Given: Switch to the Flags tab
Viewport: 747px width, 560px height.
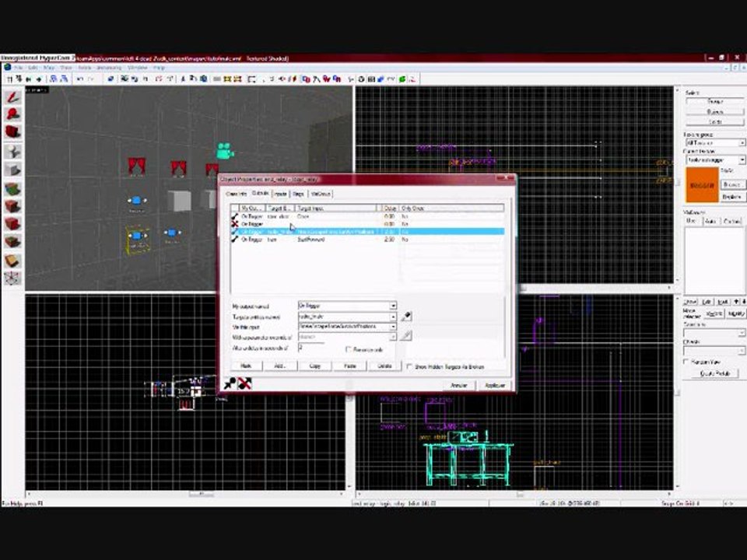Looking at the screenshot, I should point(298,194).
